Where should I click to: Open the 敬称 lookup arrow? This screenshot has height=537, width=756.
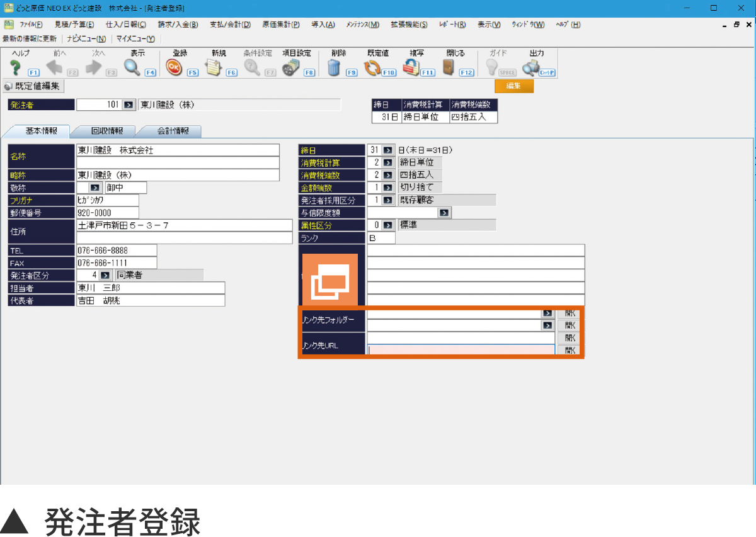95,188
